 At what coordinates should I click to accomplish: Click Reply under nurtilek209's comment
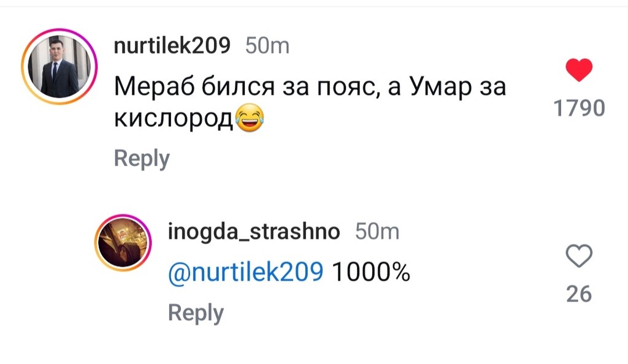(140, 157)
